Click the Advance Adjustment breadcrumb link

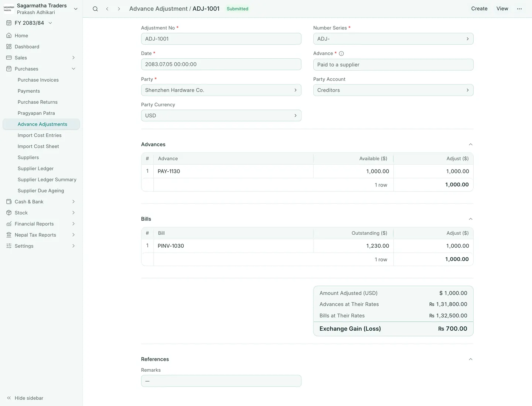[x=158, y=9]
